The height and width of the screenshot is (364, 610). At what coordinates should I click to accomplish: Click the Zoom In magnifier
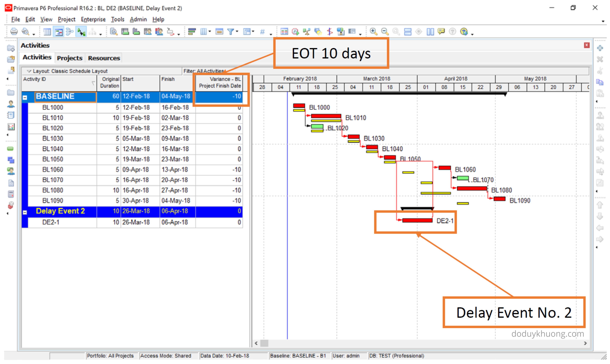coord(373,32)
